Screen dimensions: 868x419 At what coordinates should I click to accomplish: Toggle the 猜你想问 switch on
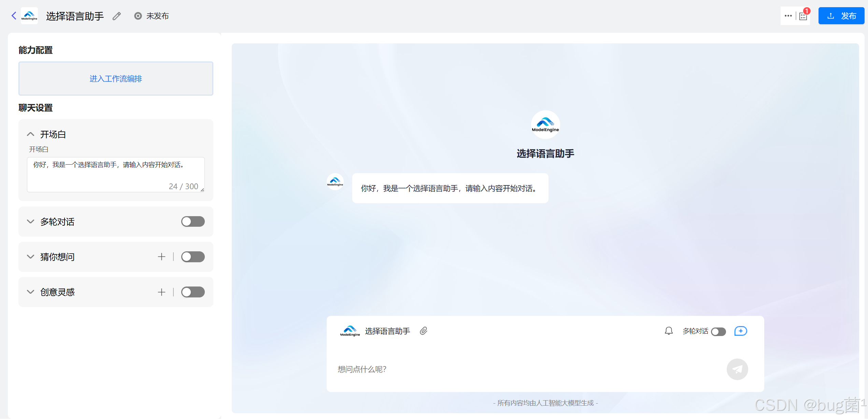pyautogui.click(x=193, y=257)
